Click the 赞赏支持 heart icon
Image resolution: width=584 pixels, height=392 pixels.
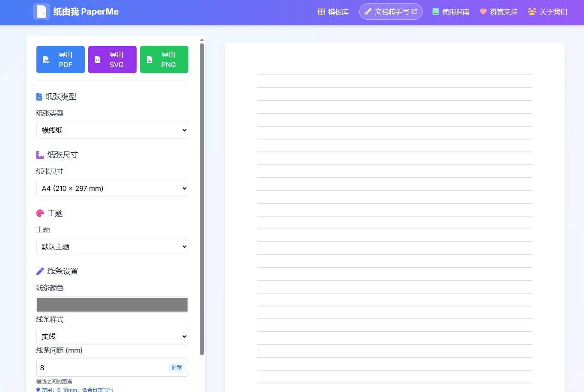coord(483,12)
